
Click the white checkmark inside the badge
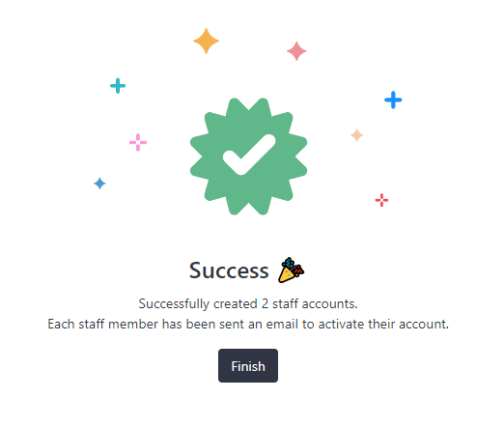pyautogui.click(x=249, y=155)
